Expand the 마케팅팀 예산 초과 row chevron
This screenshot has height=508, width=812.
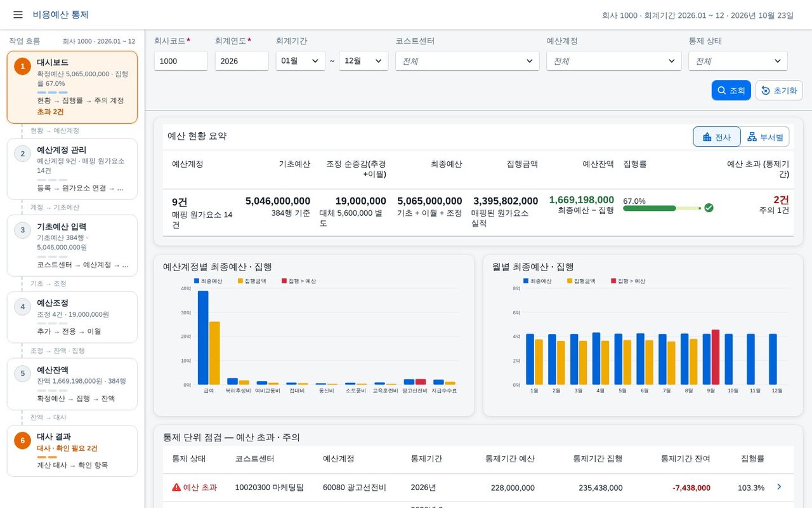click(x=779, y=487)
